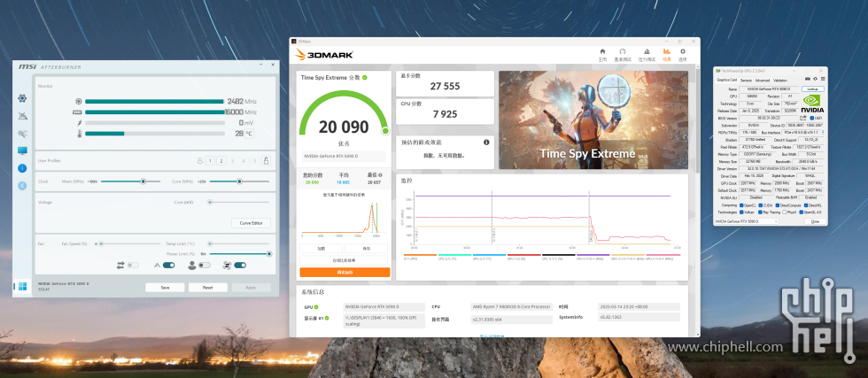Viewport: 868px width, 378px height.
Task: Click the °C temperature unit button in Afterburner
Action: tap(249, 134)
